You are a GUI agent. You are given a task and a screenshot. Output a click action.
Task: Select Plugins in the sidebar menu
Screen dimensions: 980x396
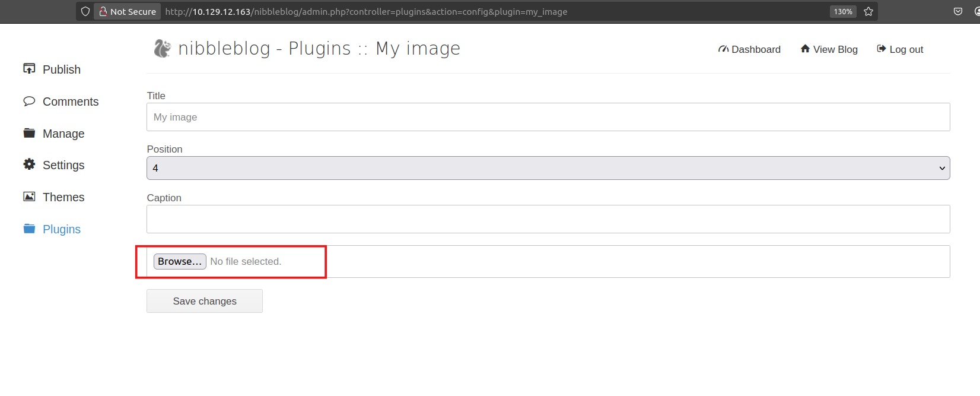coord(61,229)
